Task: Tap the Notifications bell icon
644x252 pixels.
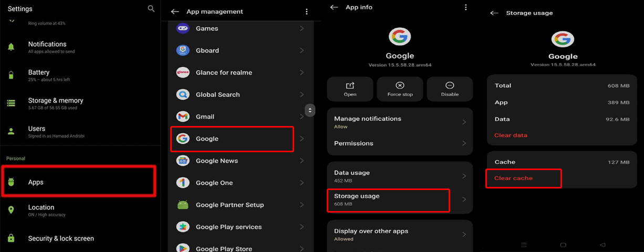Action: point(11,47)
